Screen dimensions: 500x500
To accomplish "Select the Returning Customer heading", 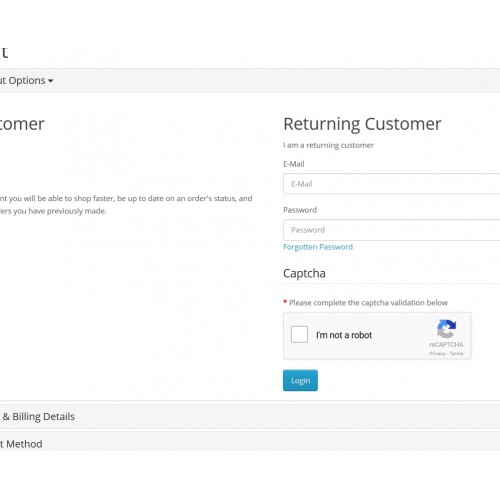I will [x=362, y=124].
